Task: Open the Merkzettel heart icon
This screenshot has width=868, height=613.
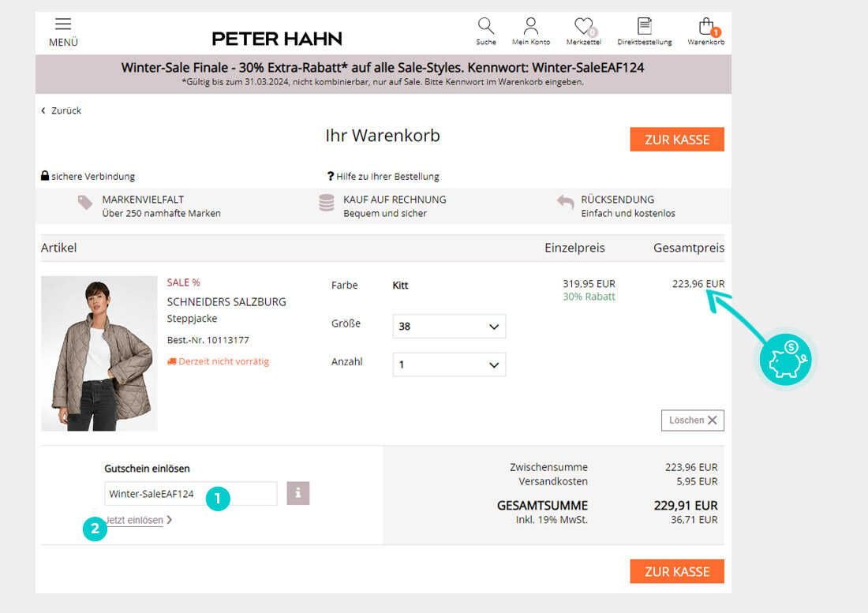Action: pyautogui.click(x=584, y=26)
